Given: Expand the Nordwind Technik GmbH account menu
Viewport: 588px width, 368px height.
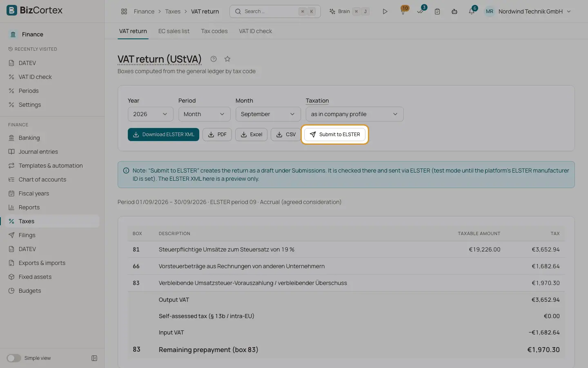Looking at the screenshot, I should coord(528,11).
